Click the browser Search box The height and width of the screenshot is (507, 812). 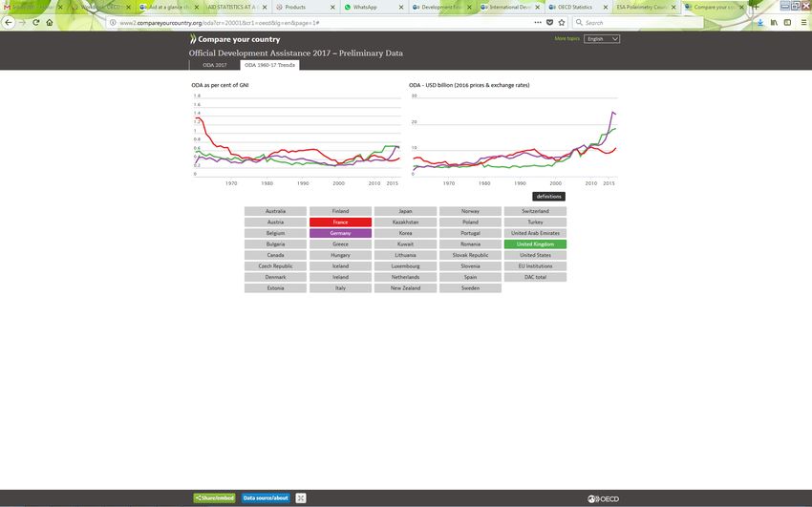(638, 22)
